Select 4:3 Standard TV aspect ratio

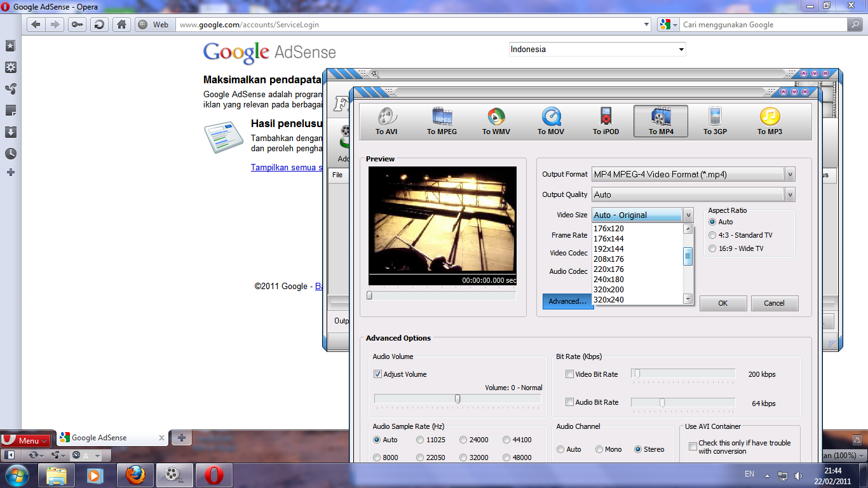[x=712, y=235]
